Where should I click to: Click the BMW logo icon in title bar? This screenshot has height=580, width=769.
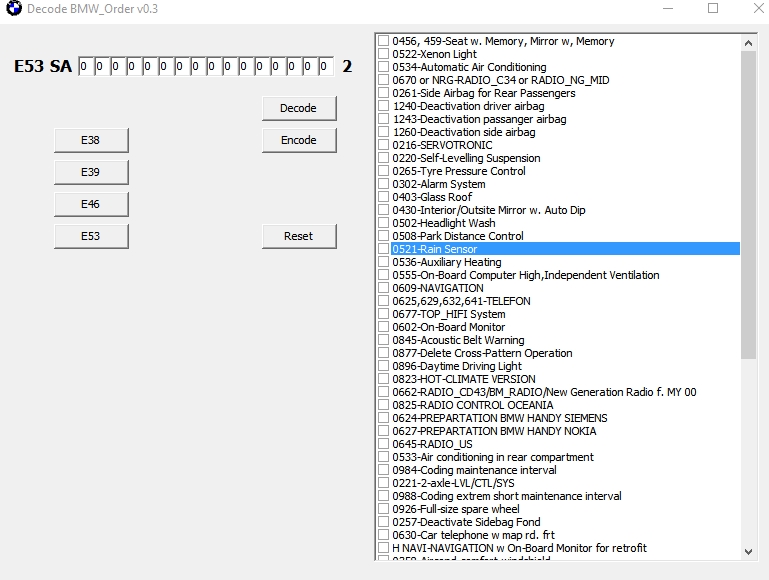coord(14,8)
